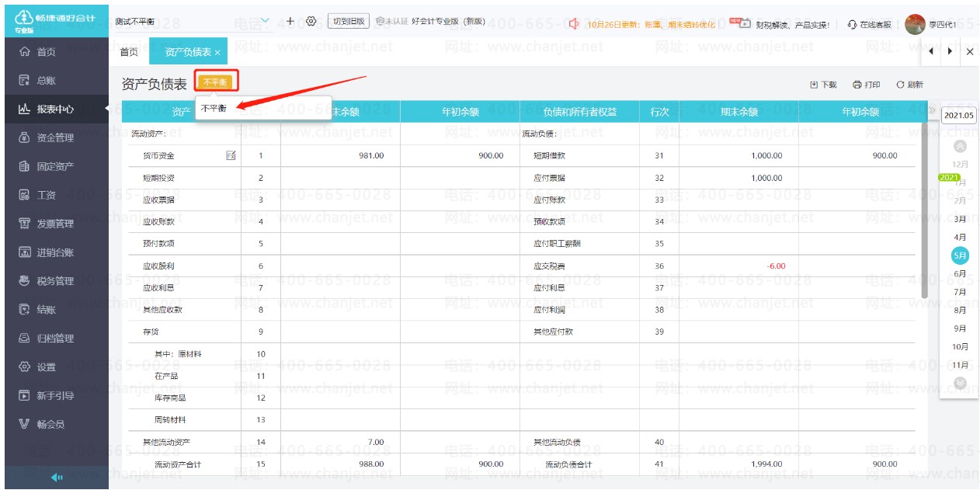
Task: Refresh the report via 刷新
Action: point(910,85)
